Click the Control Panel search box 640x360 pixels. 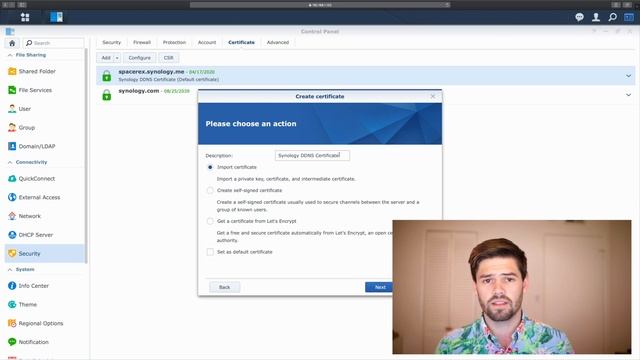pos(53,43)
